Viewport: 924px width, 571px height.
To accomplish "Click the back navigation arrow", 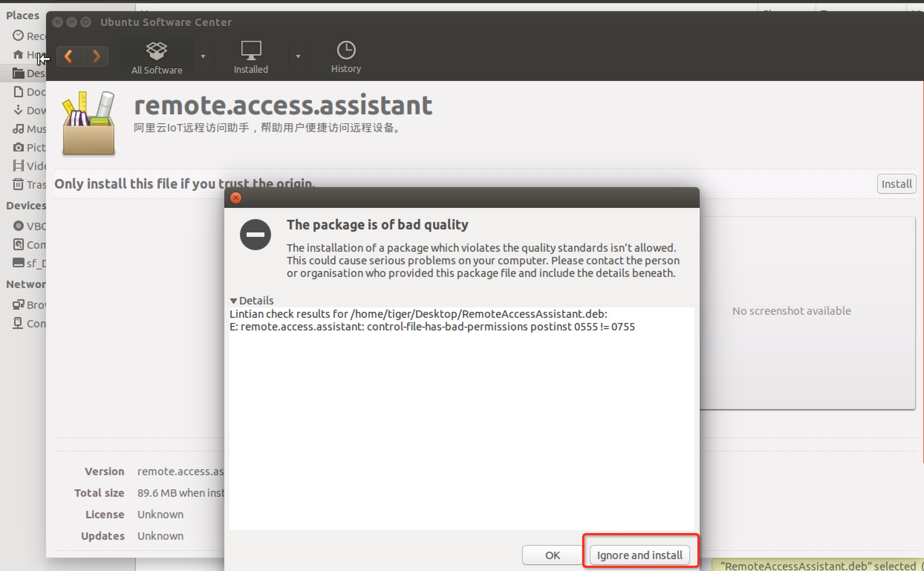I will click(x=69, y=57).
